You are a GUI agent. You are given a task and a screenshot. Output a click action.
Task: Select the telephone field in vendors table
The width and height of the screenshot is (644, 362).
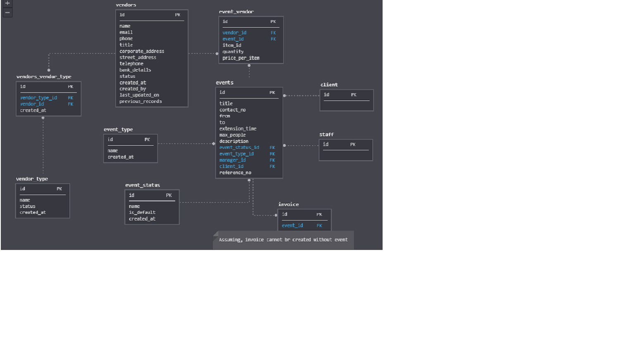coord(131,64)
